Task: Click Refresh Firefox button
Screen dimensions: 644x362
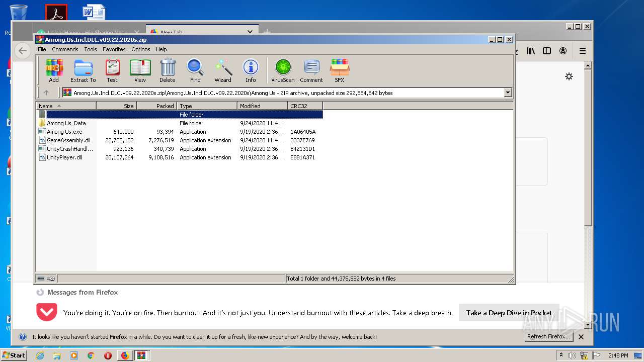Action: tap(548, 337)
